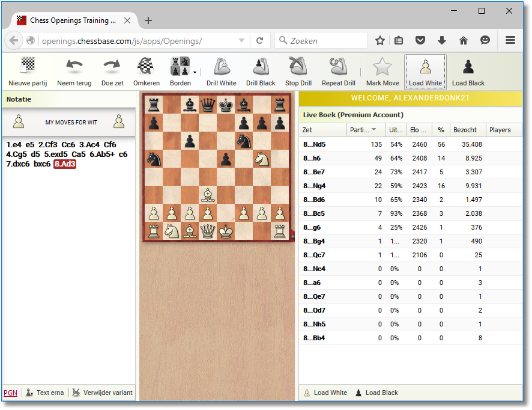Click Verwijder variant button
The width and height of the screenshot is (532, 410).
click(102, 393)
